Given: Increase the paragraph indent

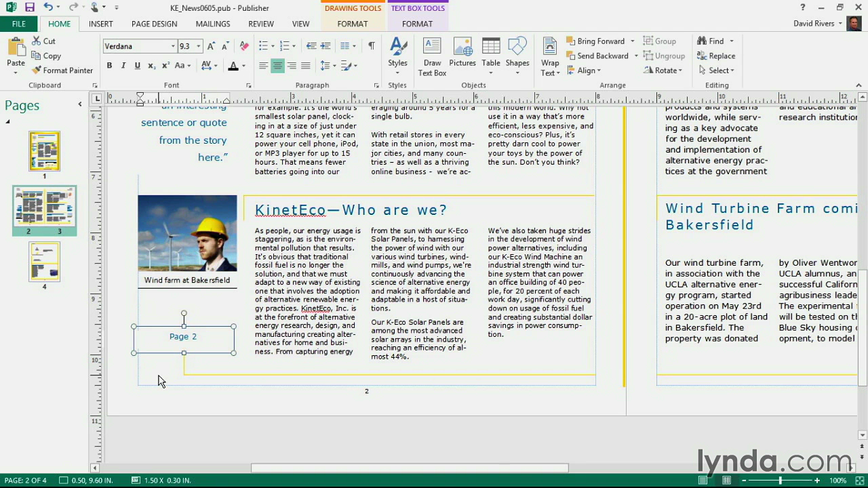Looking at the screenshot, I should 325,46.
